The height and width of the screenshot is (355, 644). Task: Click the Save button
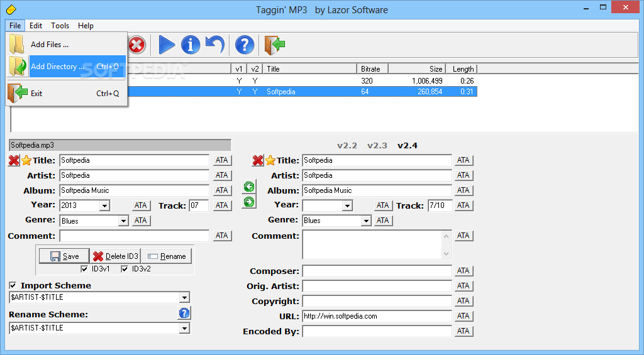(64, 256)
